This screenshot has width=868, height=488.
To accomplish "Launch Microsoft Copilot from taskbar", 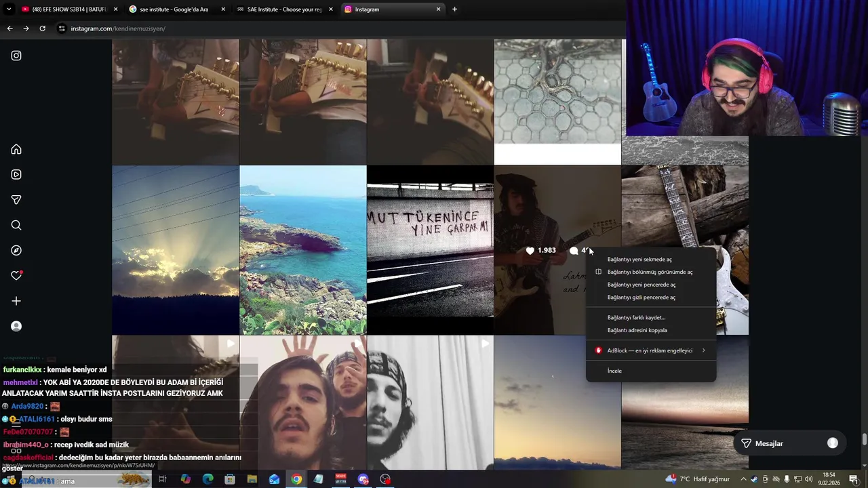I will 185,479.
